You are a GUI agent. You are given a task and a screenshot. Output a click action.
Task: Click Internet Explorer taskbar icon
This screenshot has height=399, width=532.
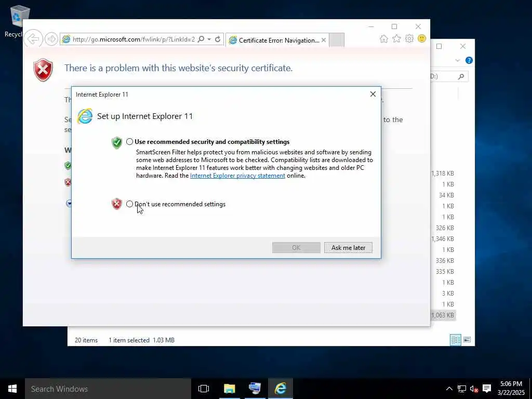click(280, 389)
